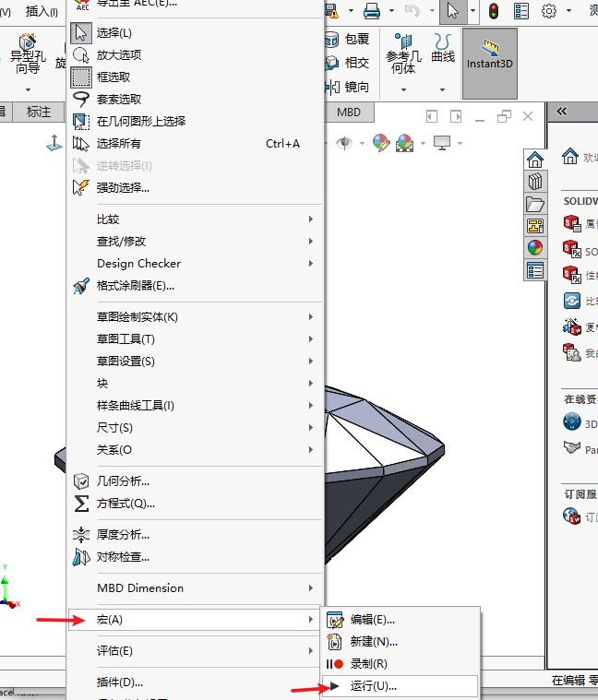Open 异型孔向导 hole wizard
Viewport: 598px width, 700px height.
pos(28,54)
